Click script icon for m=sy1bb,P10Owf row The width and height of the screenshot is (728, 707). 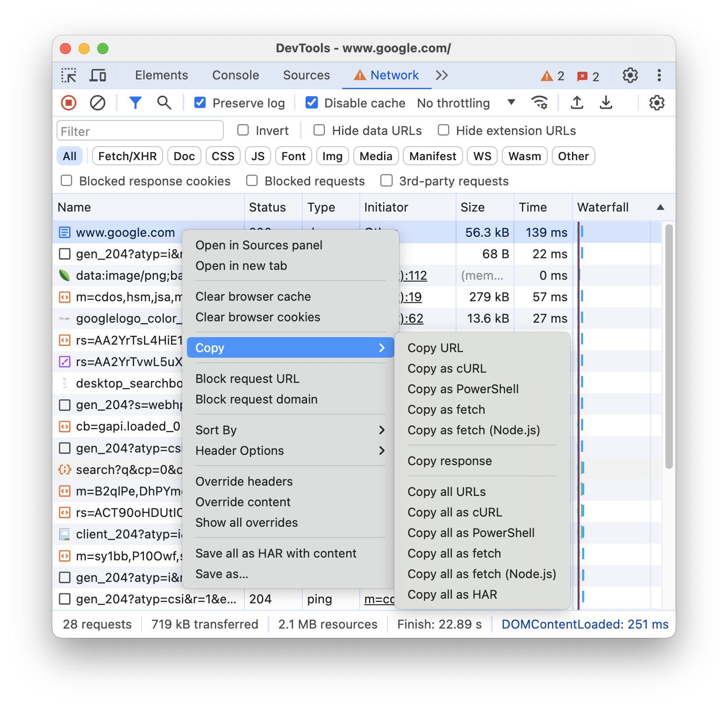click(x=64, y=556)
